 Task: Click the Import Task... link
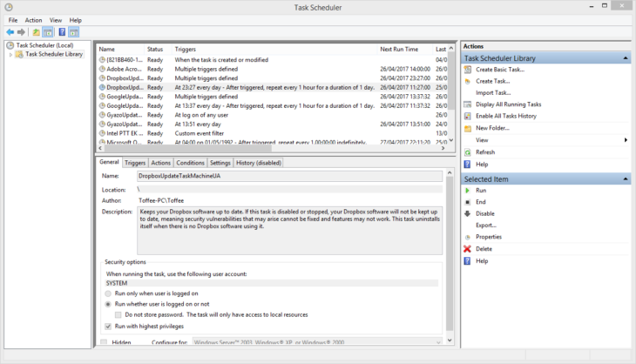coord(493,93)
